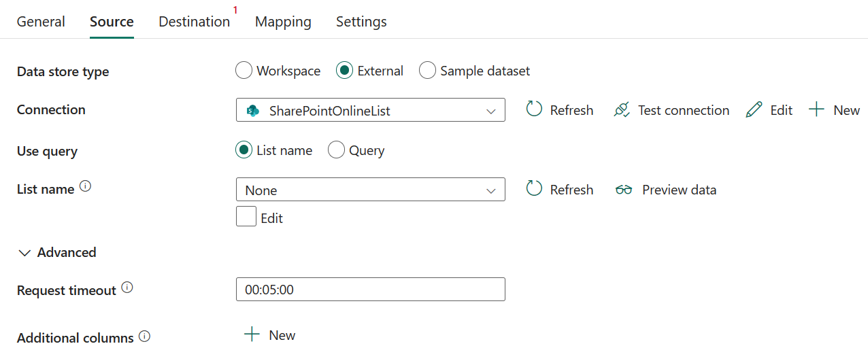Click the Refresh icon beside List name
868x363 pixels.
[x=534, y=189]
